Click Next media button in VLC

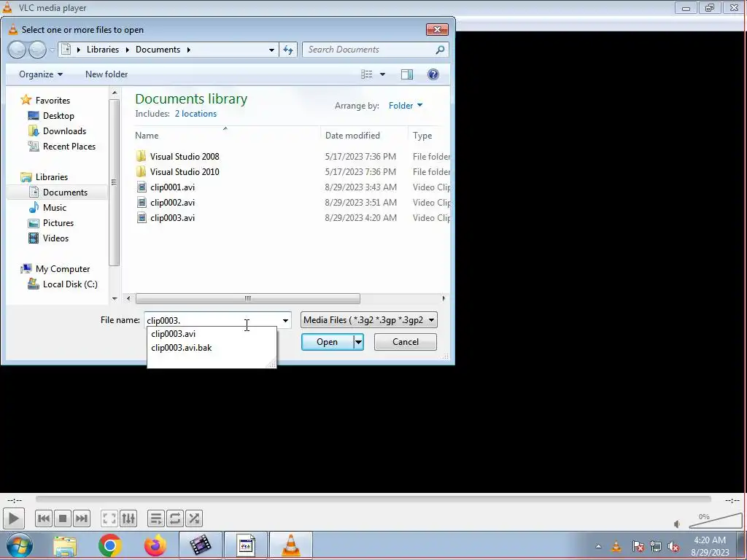click(82, 518)
